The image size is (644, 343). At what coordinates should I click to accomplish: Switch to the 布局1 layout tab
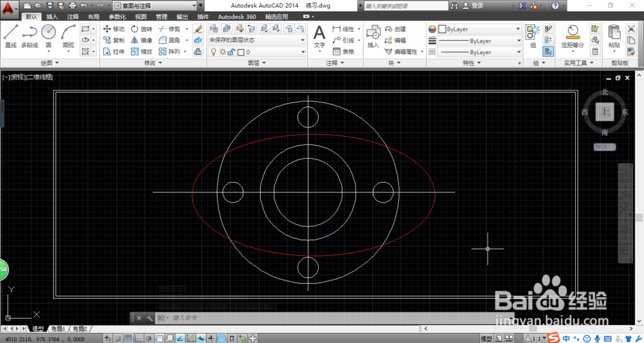coord(59,329)
